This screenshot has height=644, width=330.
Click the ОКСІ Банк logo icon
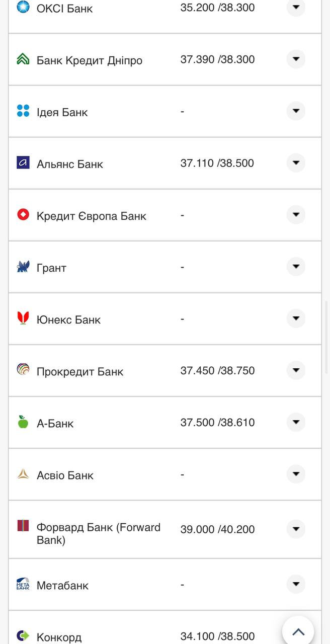click(23, 7)
